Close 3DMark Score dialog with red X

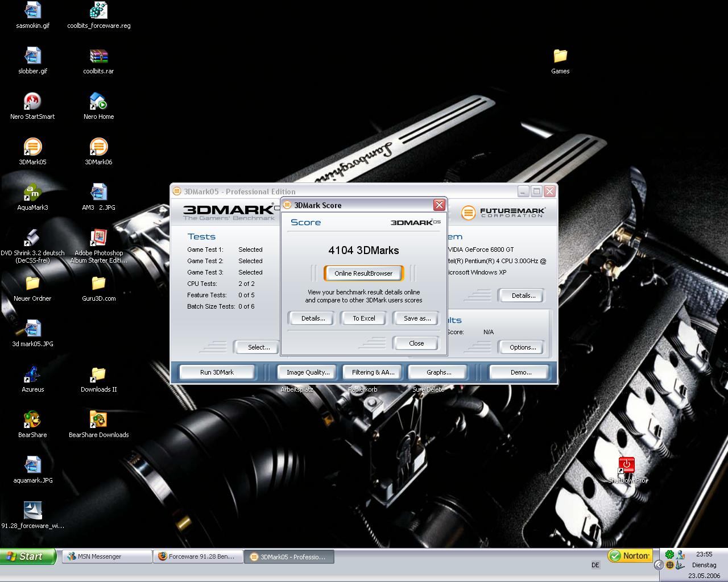439,205
